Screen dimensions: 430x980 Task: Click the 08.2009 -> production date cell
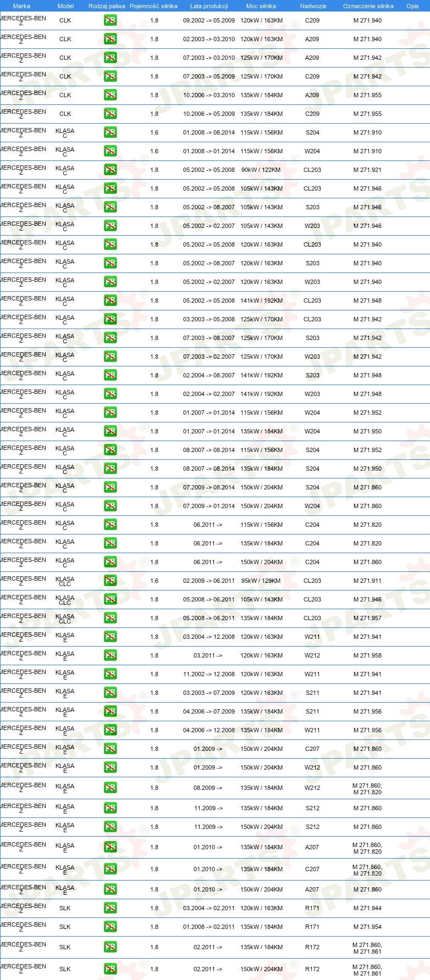[x=208, y=788]
